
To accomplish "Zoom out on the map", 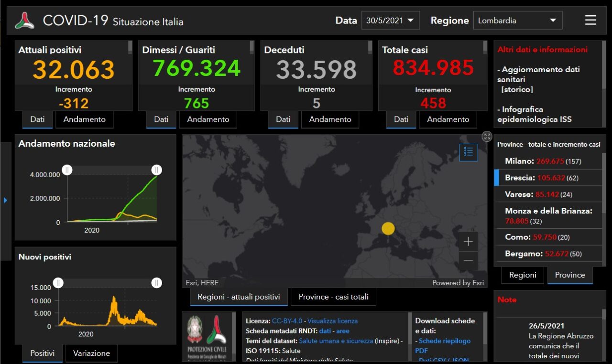I will coord(468,260).
